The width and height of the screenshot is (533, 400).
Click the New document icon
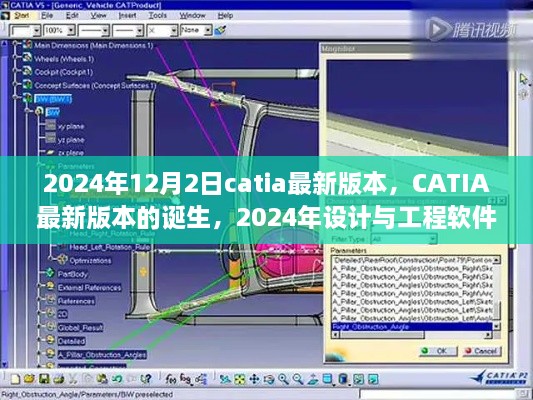[x=15, y=379]
